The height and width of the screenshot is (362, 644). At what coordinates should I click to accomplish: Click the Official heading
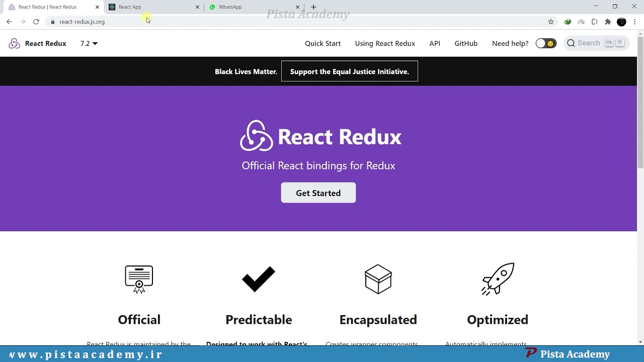coord(139,320)
